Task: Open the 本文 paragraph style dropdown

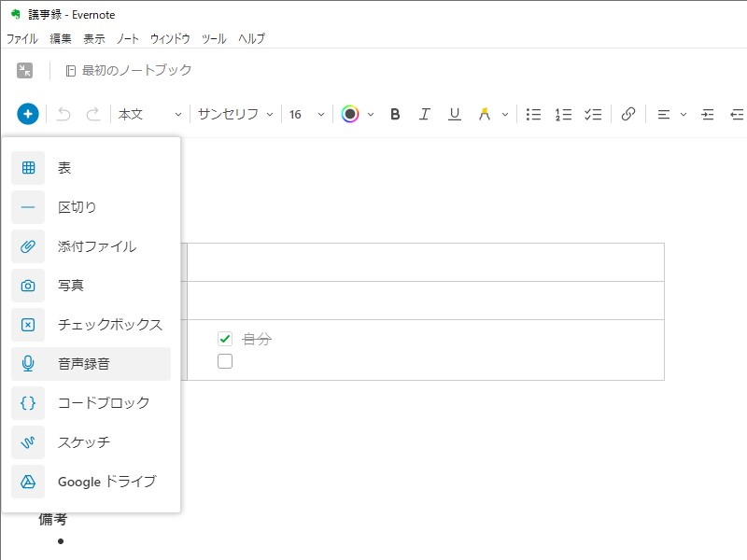Action: [x=152, y=114]
